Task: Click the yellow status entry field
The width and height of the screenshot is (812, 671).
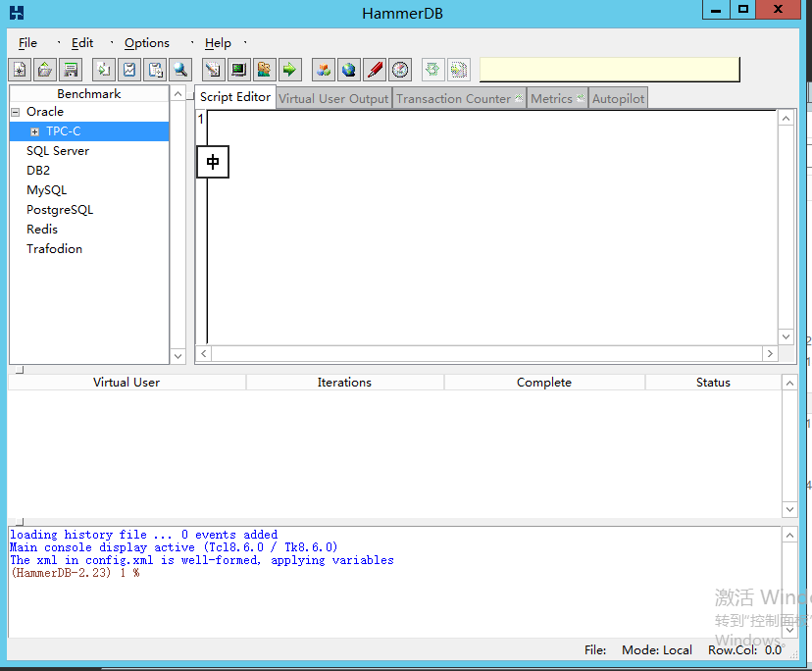Action: point(608,69)
